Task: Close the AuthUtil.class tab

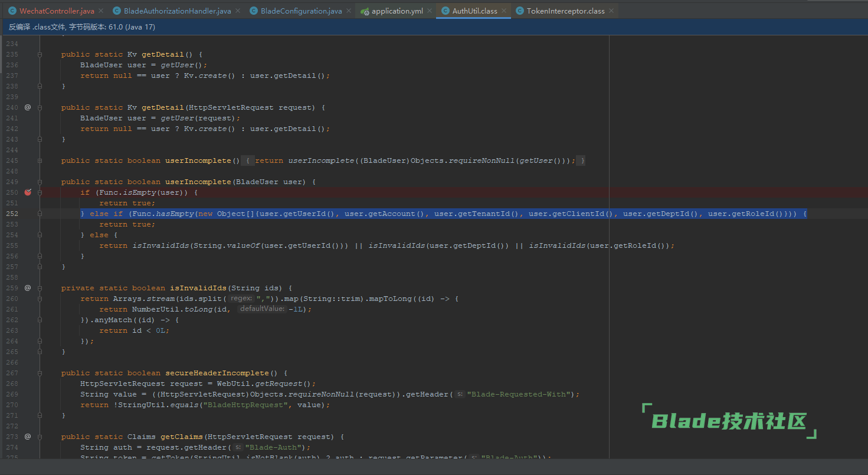Action: 505,11
